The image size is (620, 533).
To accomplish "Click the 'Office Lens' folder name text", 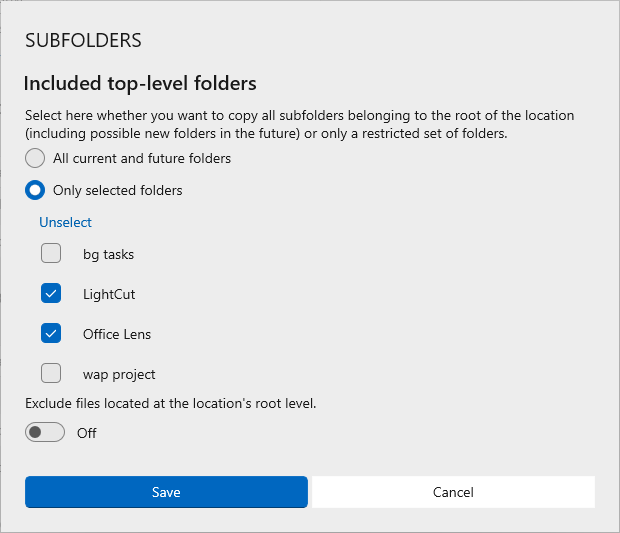I will pos(117,334).
